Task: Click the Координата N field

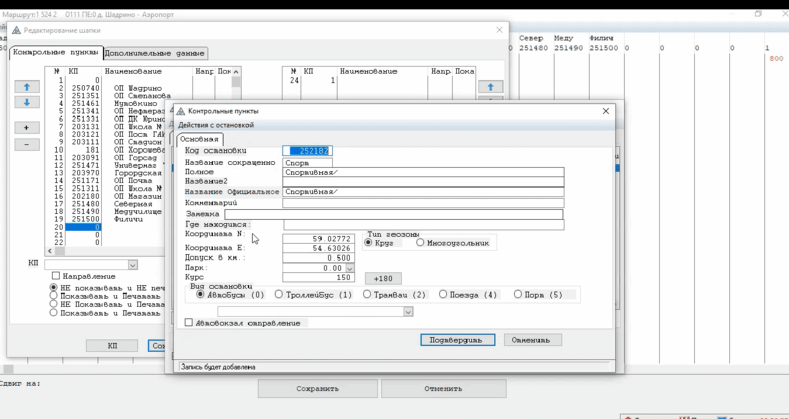Action: click(319, 238)
